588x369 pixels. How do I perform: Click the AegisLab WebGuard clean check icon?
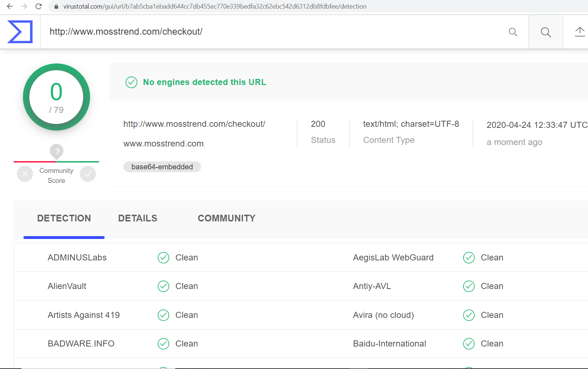click(x=469, y=258)
